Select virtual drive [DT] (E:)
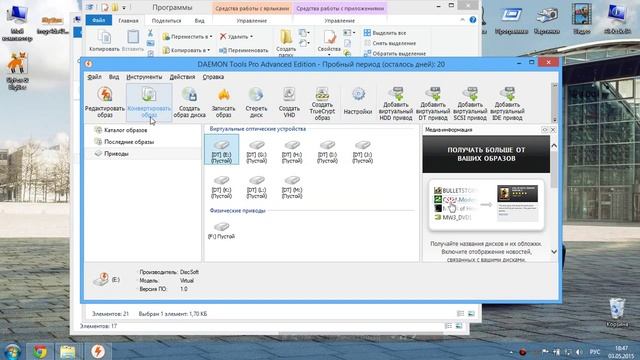Screen dimensions: 640x360 [x=222, y=150]
